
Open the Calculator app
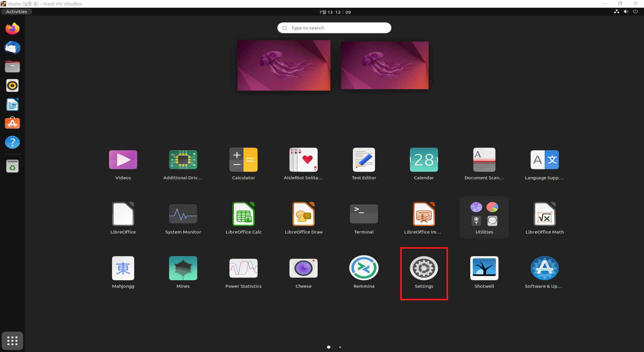(x=243, y=160)
